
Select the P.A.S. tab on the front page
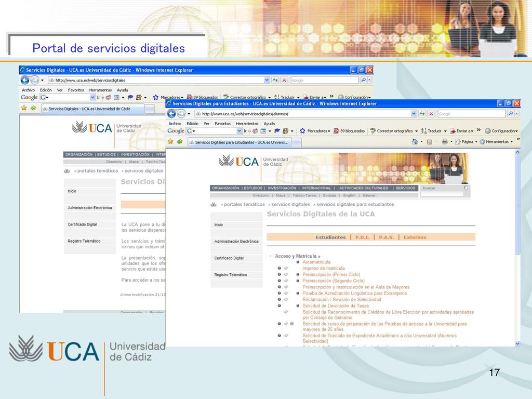(x=386, y=237)
